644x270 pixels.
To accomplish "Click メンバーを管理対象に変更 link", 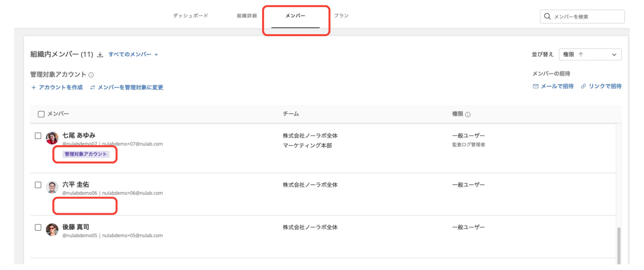I will pos(126,87).
